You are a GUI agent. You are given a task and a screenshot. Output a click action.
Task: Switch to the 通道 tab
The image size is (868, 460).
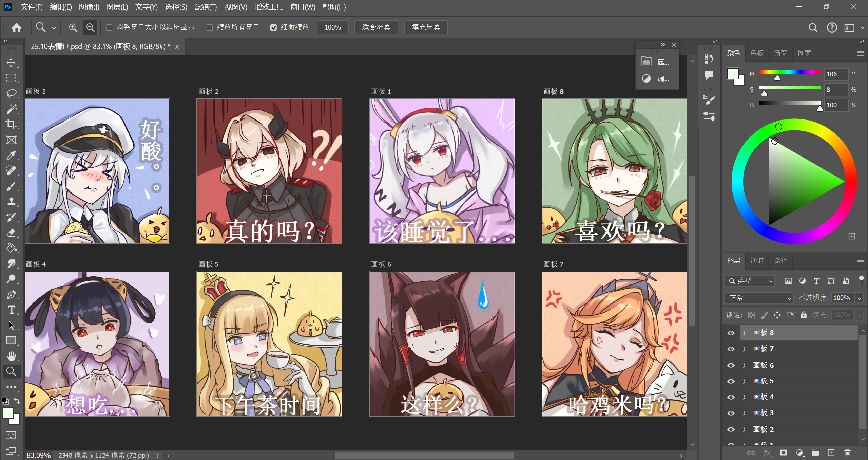point(757,260)
